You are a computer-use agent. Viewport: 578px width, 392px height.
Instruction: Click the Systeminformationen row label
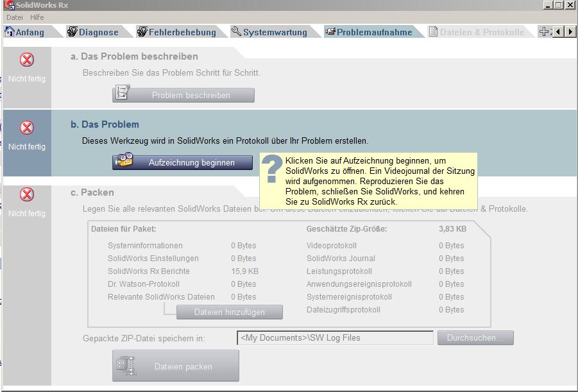pyautogui.click(x=145, y=246)
